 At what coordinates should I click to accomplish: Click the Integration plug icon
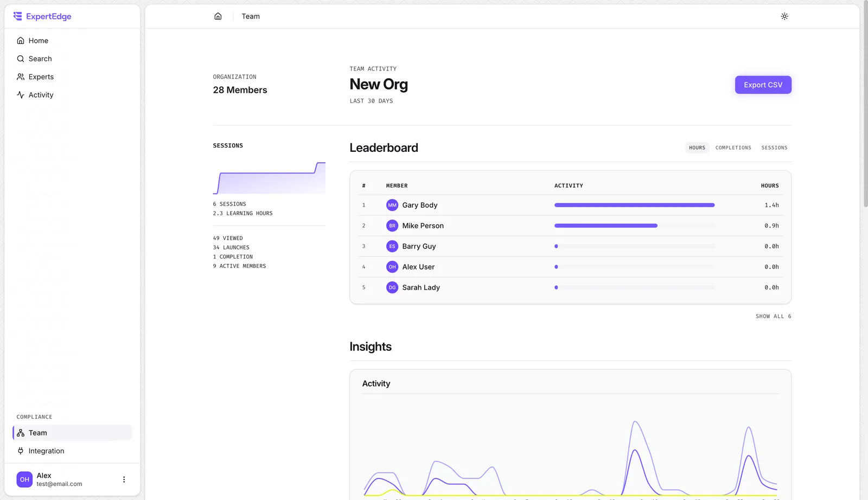point(21,451)
